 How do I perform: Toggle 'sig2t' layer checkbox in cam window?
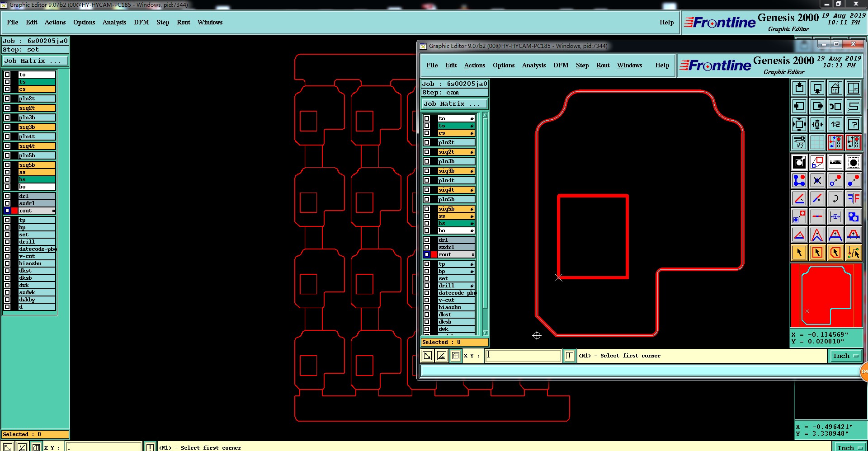pos(426,152)
